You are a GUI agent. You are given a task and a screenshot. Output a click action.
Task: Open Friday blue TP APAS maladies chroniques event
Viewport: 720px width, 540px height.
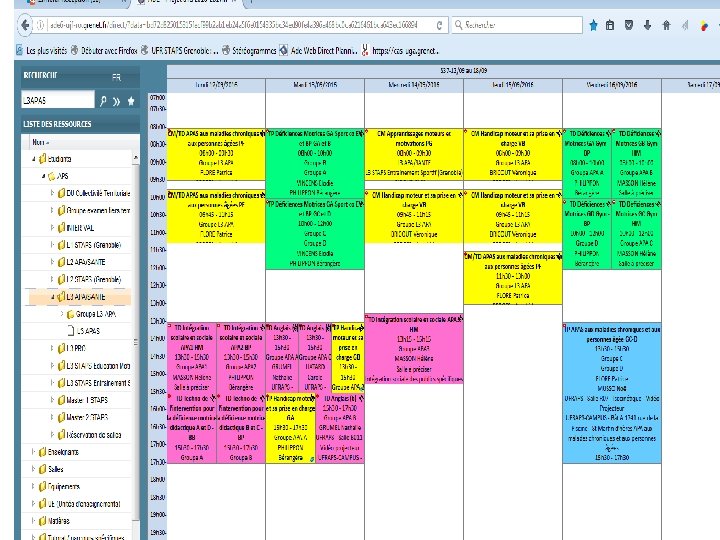(612, 393)
